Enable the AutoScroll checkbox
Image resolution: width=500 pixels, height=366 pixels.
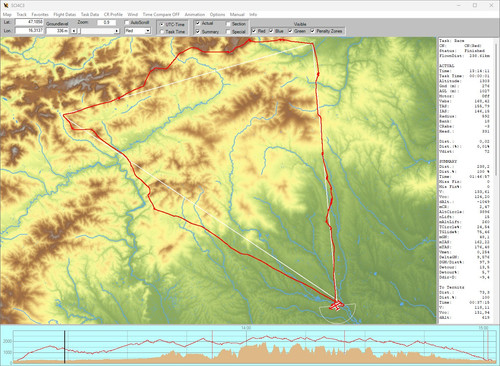pos(127,23)
